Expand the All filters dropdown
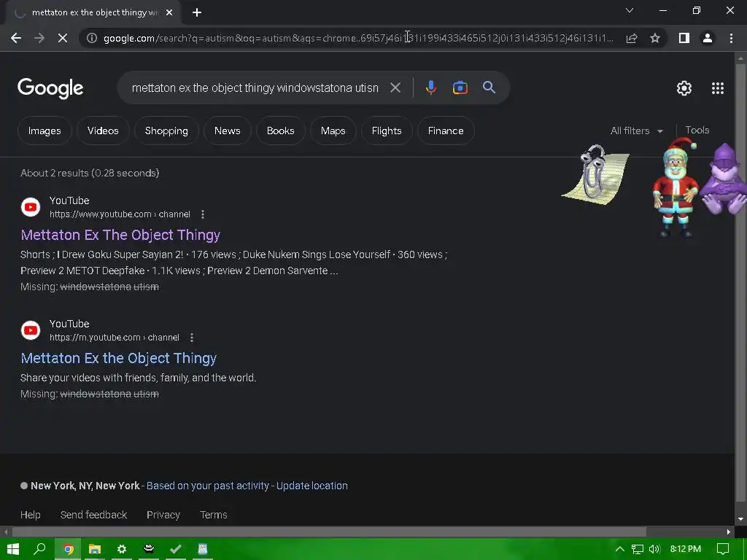 [x=637, y=131]
